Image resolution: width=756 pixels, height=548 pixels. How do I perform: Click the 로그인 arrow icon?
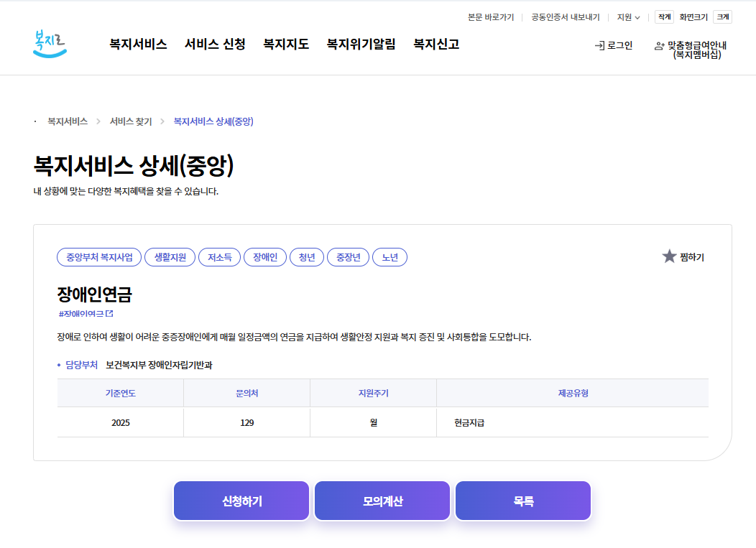click(x=599, y=45)
